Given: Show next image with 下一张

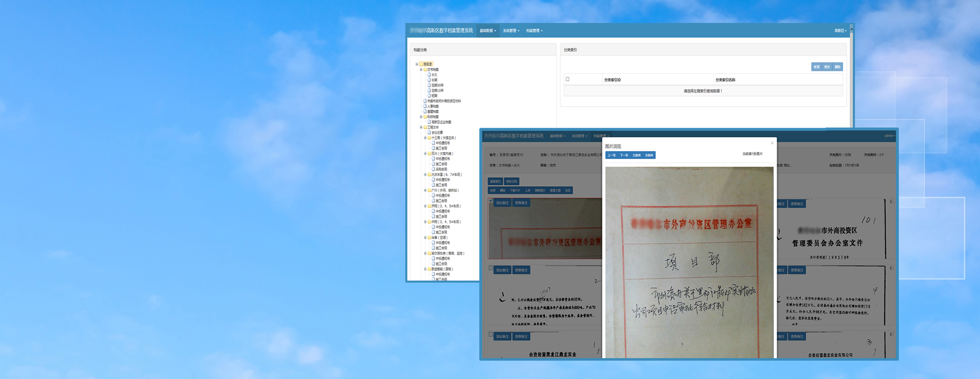Looking at the screenshot, I should point(624,155).
